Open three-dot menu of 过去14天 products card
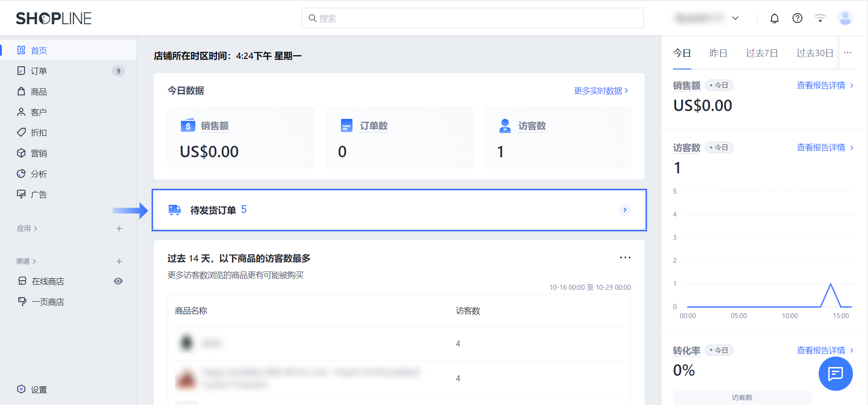Screen dimensions: 868x405 pyautogui.click(x=625, y=258)
